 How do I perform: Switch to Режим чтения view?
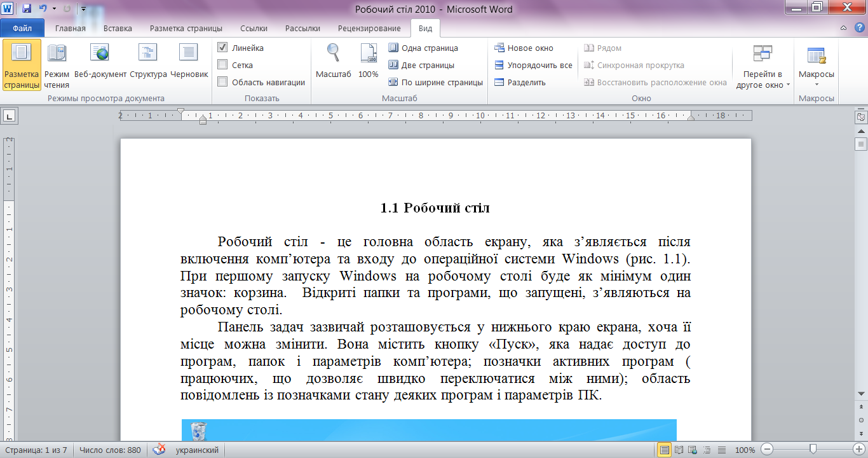tap(57, 66)
